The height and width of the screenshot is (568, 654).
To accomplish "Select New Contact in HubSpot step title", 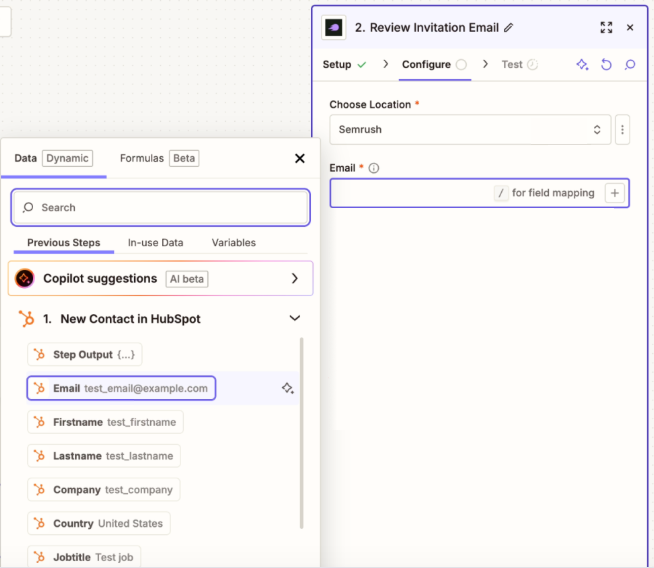I will pyautogui.click(x=130, y=319).
